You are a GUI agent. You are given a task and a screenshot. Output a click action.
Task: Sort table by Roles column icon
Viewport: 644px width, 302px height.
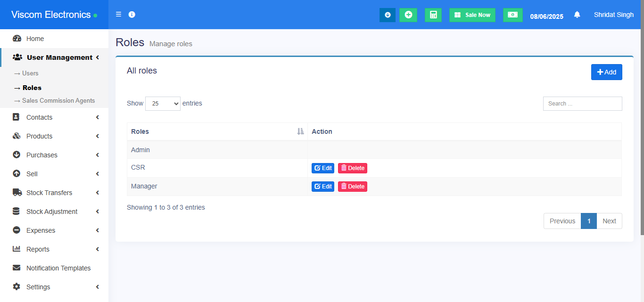[x=300, y=131]
